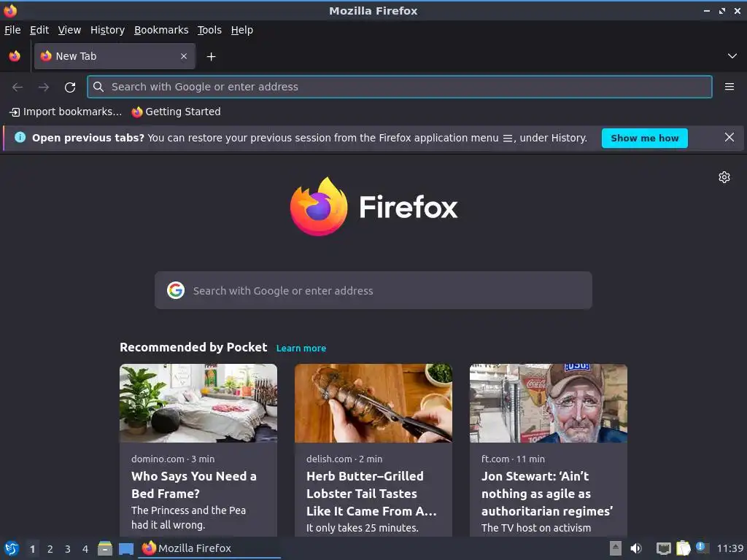Image resolution: width=747 pixels, height=560 pixels.
Task: Go forward one page
Action: (x=44, y=87)
